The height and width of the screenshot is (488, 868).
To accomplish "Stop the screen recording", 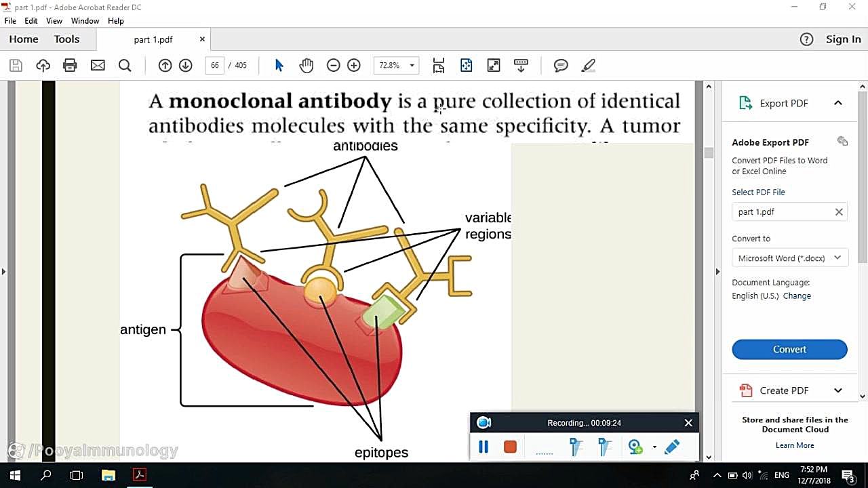I will point(510,447).
